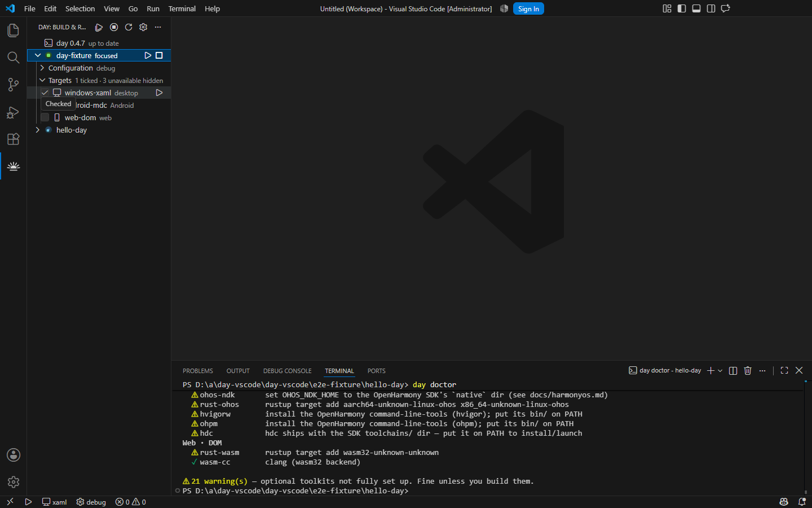Open terminal panel more actions ellipsis
The height and width of the screenshot is (508, 812).
point(762,371)
